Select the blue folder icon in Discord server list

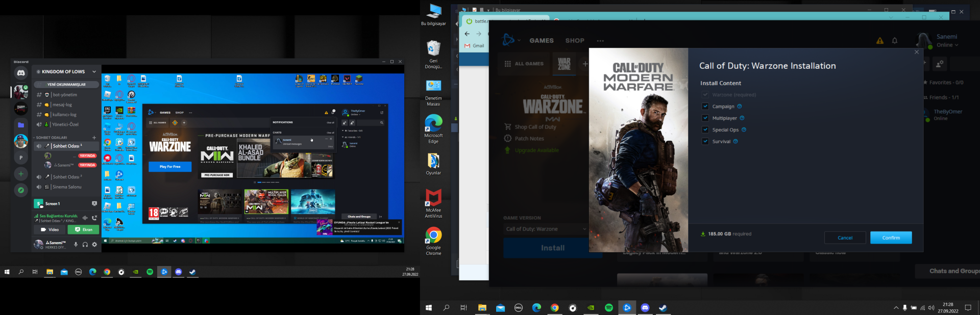coord(21,125)
